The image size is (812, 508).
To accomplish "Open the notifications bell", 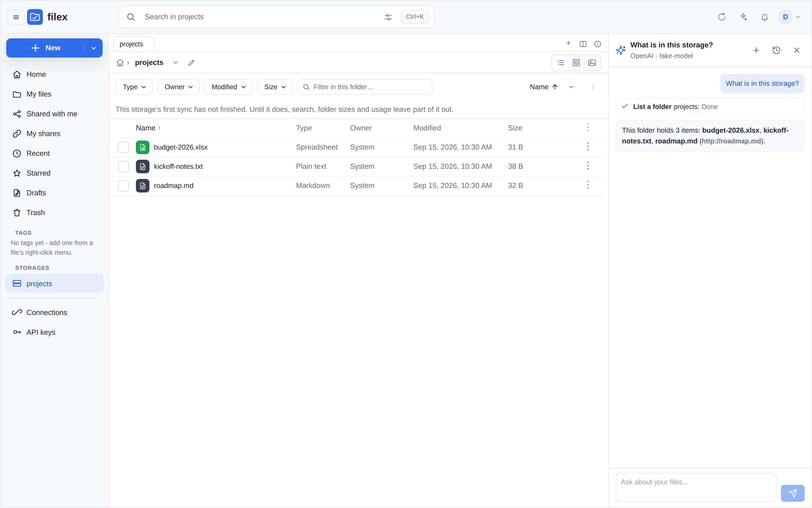I will coord(764,17).
